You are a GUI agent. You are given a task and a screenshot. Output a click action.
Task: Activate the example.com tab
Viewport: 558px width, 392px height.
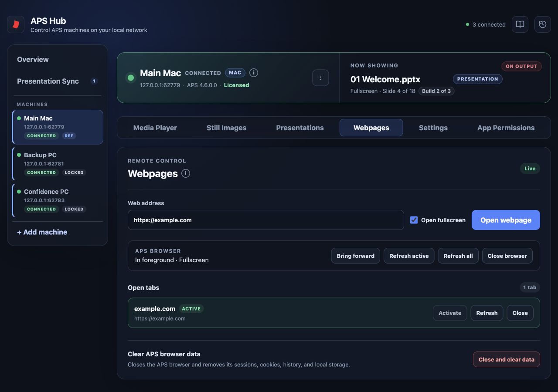point(450,313)
